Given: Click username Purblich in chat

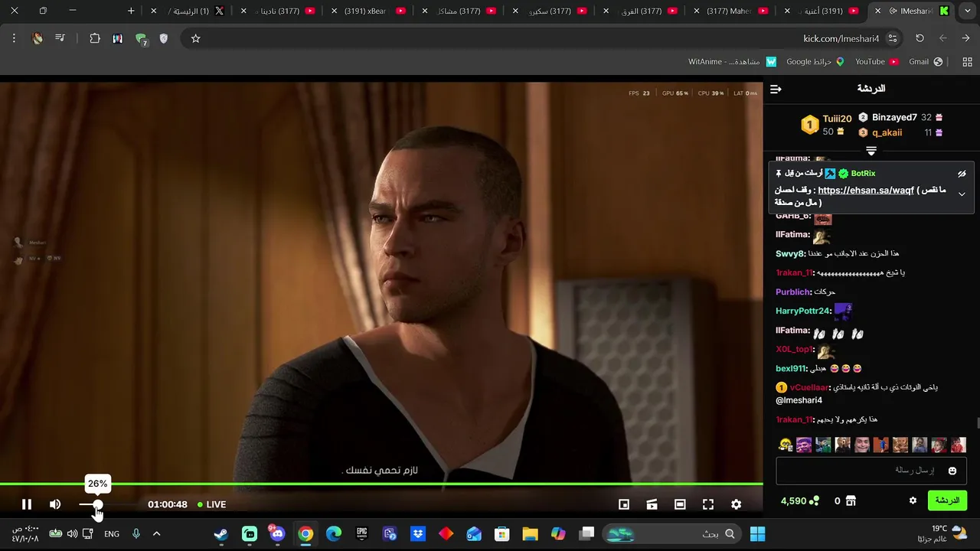Looking at the screenshot, I should [x=793, y=292].
